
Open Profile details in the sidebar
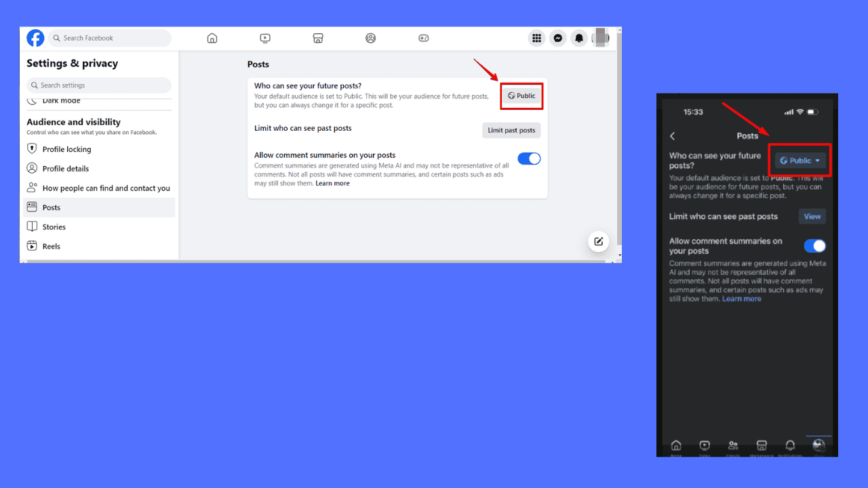(x=99, y=169)
